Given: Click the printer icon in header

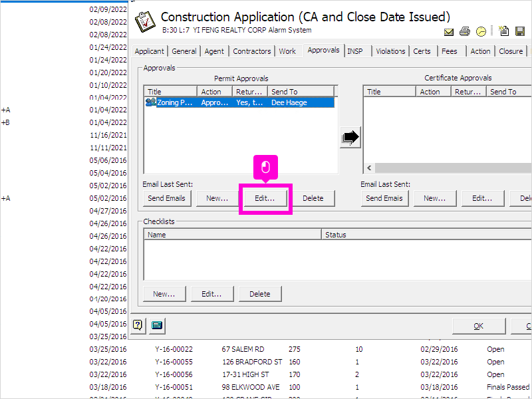Looking at the screenshot, I should [x=464, y=31].
